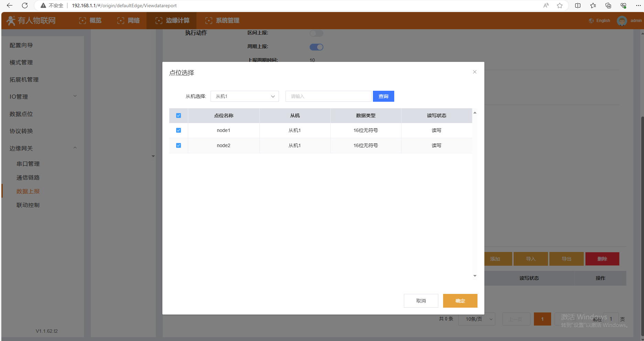This screenshot has height=341, width=644.
Task: Expand the IO管理 sidebar menu
Action: (43, 97)
